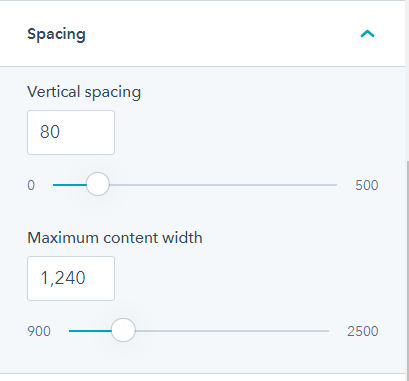Click the teal filled part of the Maximum content width track

(90, 331)
